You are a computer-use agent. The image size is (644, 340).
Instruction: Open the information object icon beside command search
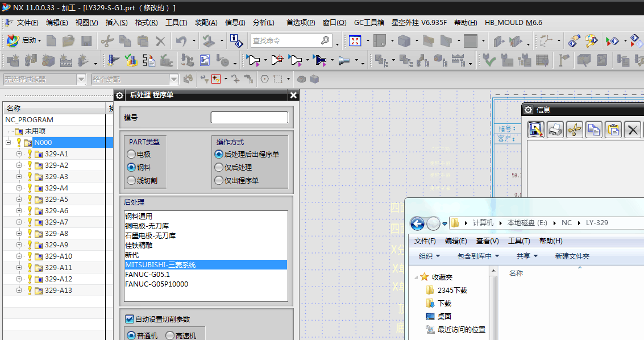click(236, 41)
